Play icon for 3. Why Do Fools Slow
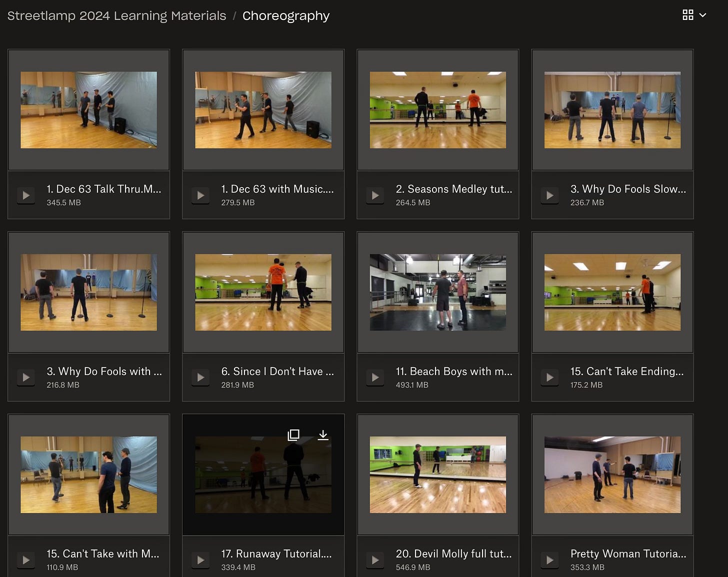This screenshot has width=728, height=577. click(x=549, y=195)
